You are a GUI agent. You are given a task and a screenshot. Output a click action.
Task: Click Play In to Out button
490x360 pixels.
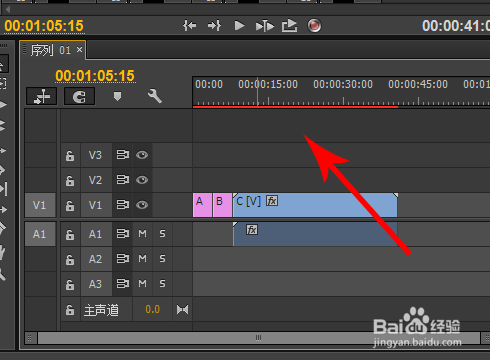265,26
